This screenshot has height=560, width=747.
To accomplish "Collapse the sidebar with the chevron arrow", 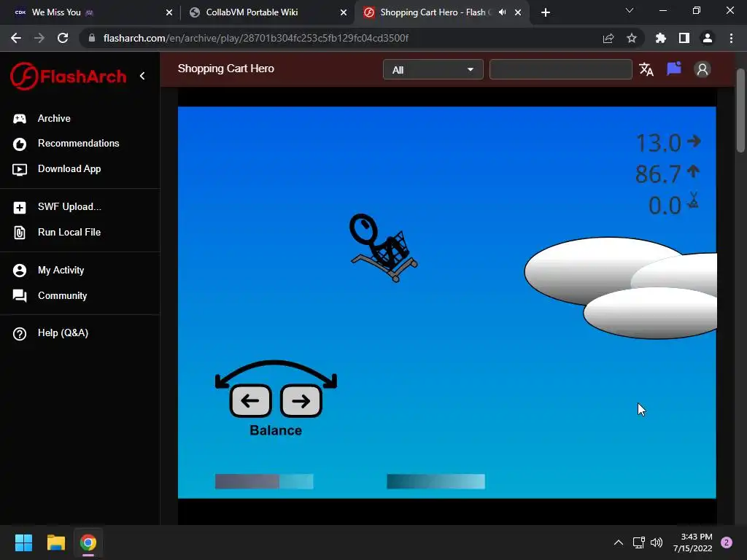I will 142,76.
